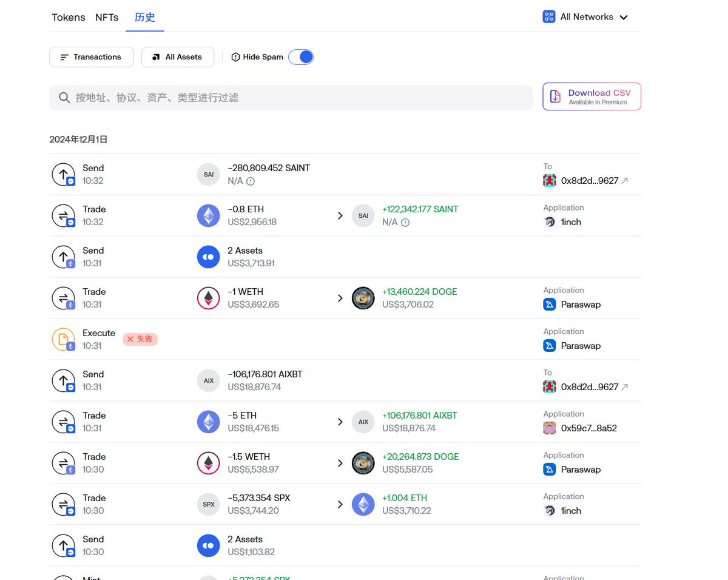Click SPX token icon in 10:30 trade

209,505
